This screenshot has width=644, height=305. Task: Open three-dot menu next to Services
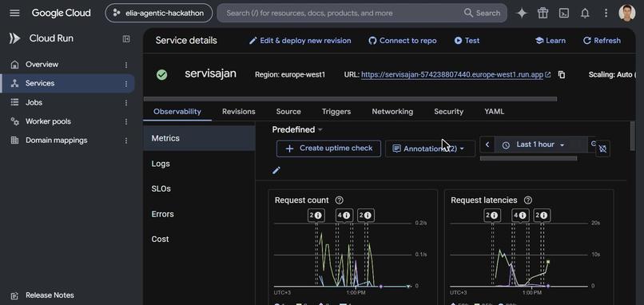point(126,84)
